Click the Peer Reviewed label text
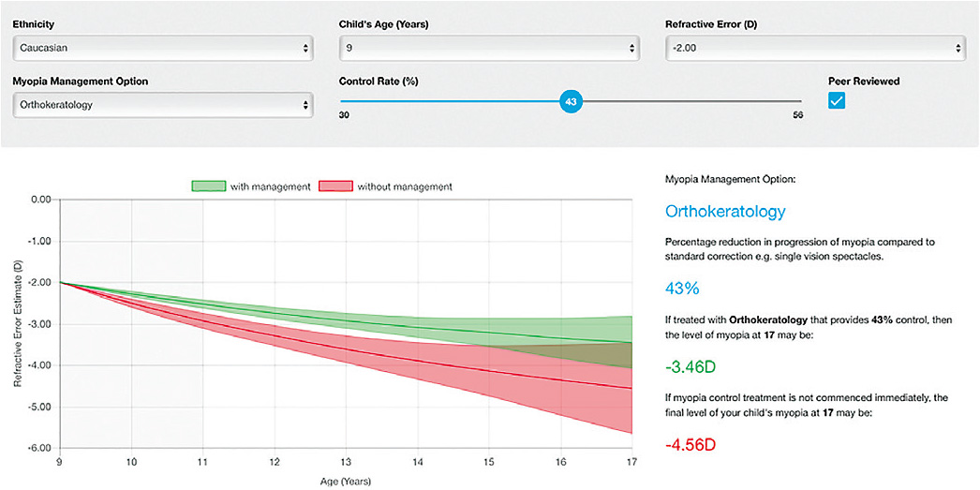This screenshot has width=980, height=490. 864,82
